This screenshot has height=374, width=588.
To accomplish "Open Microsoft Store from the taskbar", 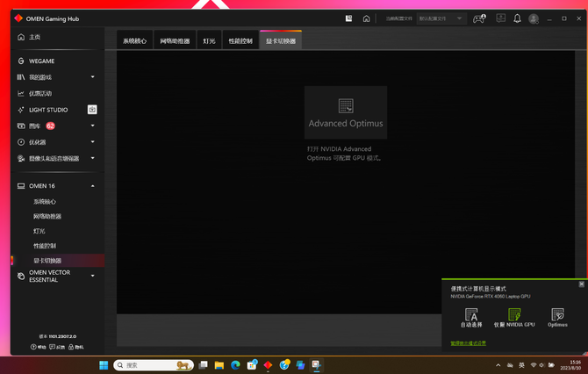I will pos(252,364).
